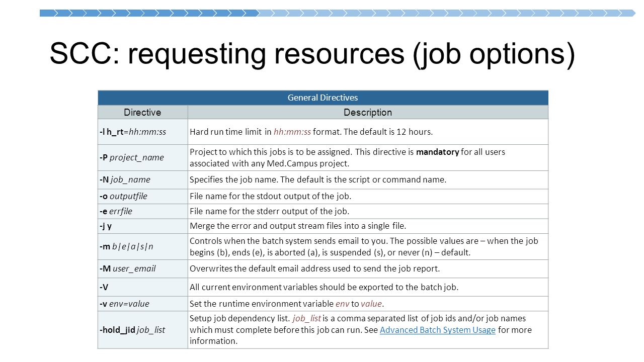Open the Advanced Batch System Usage link
Viewport: 644px width, 362px height.
tap(438, 330)
